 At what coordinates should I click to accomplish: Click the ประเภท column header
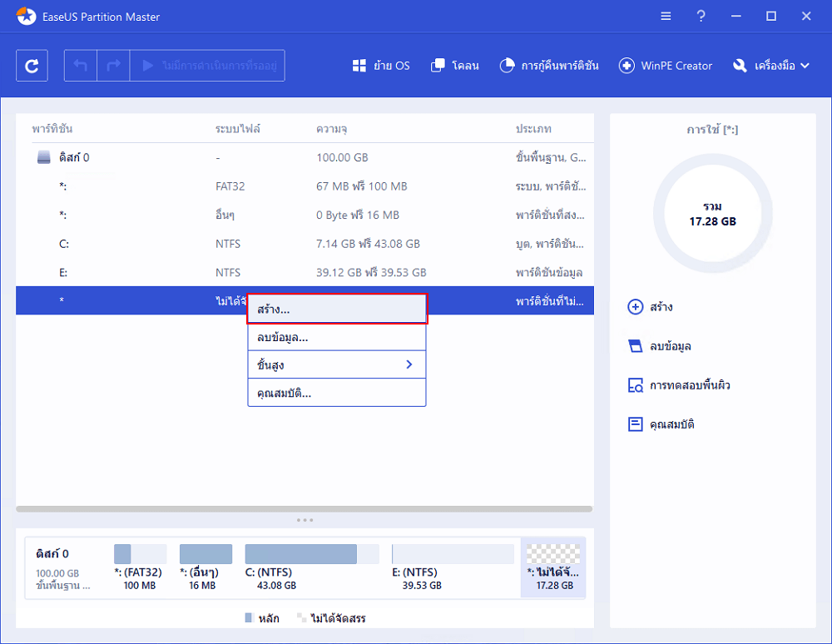point(533,129)
